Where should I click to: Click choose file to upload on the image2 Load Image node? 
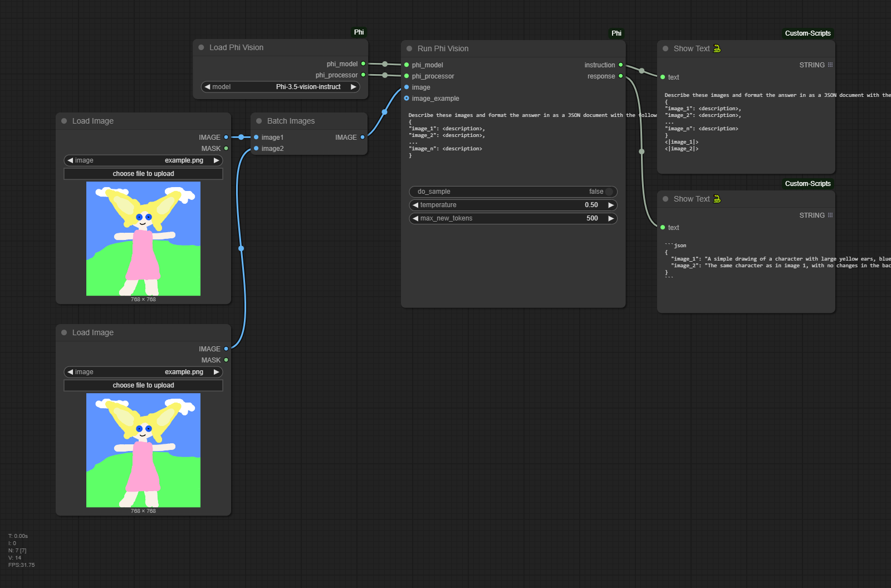pos(143,385)
